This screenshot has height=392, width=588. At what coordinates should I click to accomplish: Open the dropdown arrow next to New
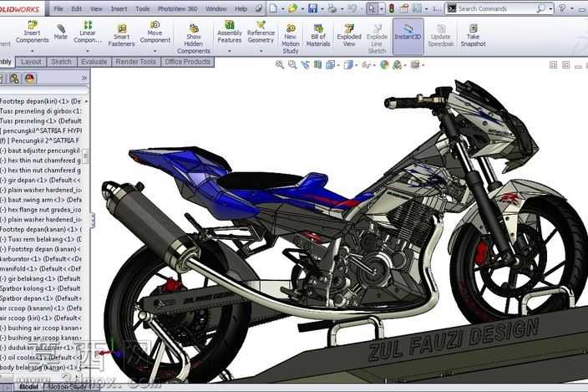pos(282,8)
